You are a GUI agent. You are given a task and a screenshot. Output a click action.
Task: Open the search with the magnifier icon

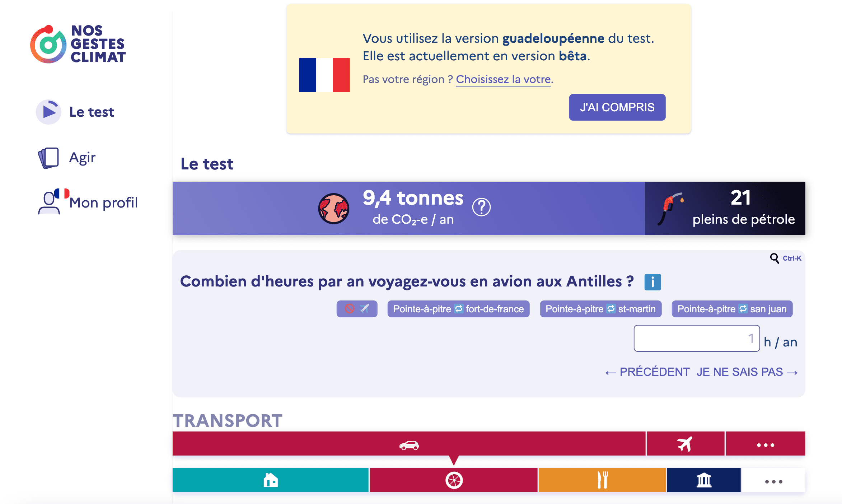point(774,258)
